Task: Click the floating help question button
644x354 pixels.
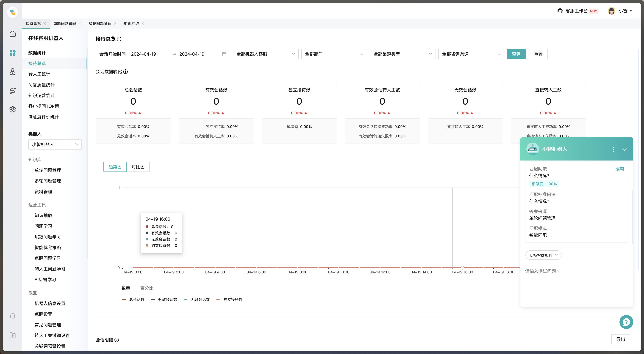Action: click(x=626, y=322)
